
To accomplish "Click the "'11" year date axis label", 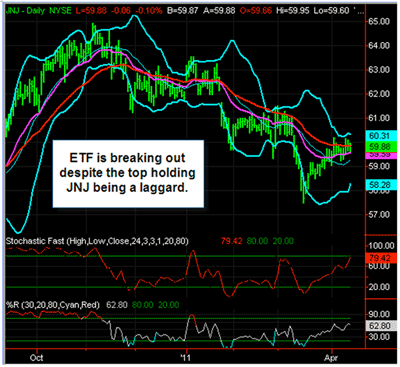I will (185, 357).
